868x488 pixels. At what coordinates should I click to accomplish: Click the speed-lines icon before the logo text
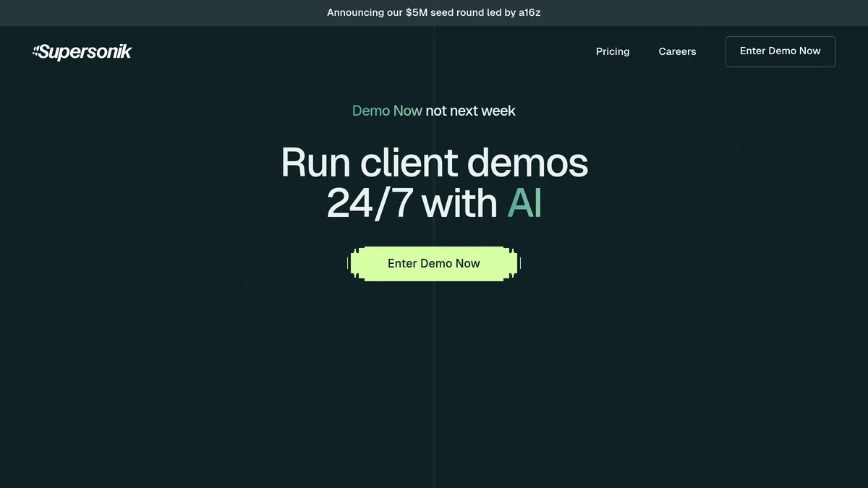(36, 51)
